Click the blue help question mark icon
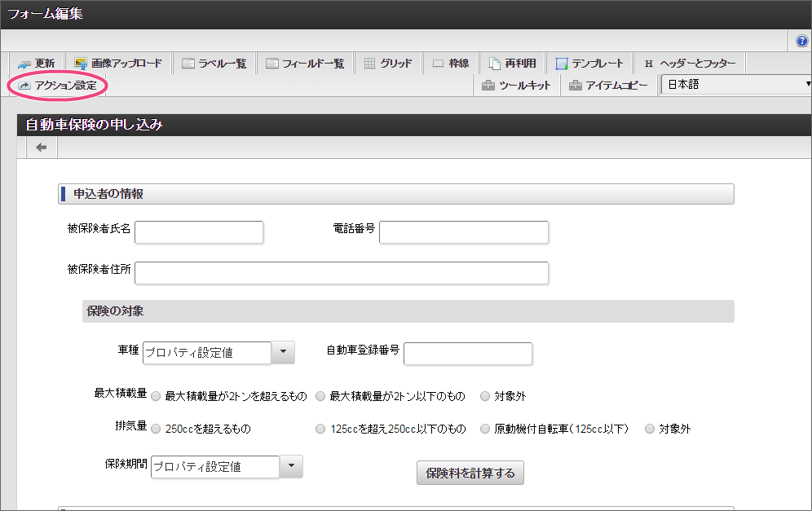Image resolution: width=812 pixels, height=511 pixels. pos(801,41)
